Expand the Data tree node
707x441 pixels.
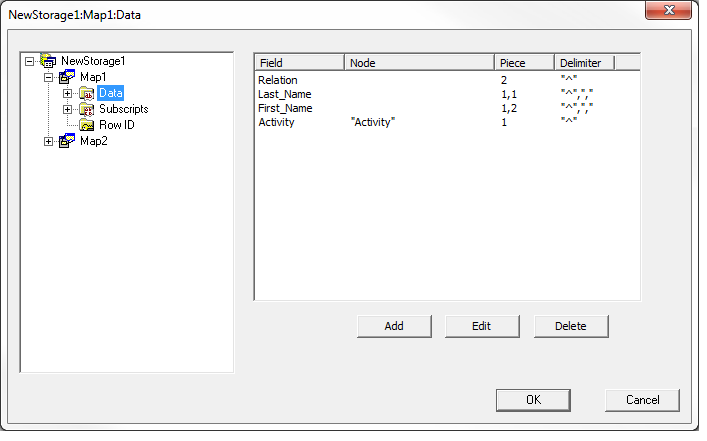click(x=68, y=93)
